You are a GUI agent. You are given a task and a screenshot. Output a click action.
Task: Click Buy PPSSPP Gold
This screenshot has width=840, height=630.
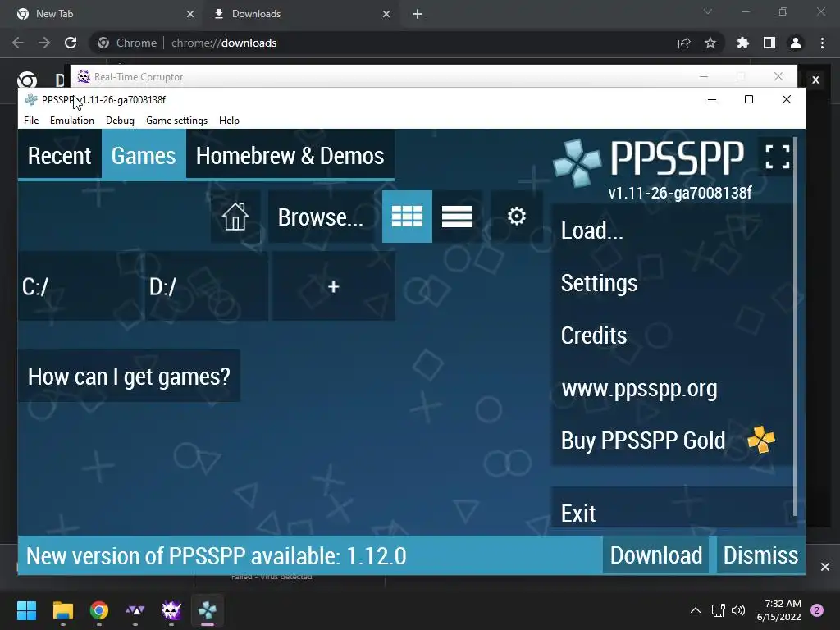point(673,441)
